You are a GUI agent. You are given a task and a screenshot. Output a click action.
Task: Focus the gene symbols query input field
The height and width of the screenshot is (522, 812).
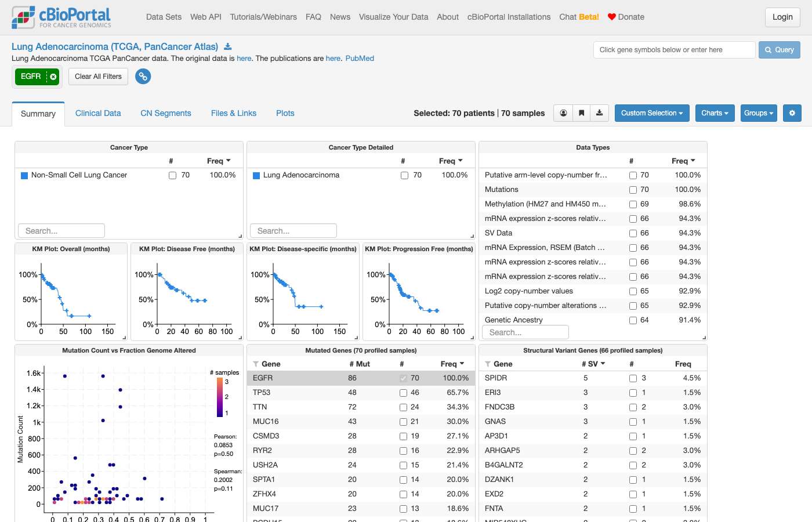[x=674, y=50]
